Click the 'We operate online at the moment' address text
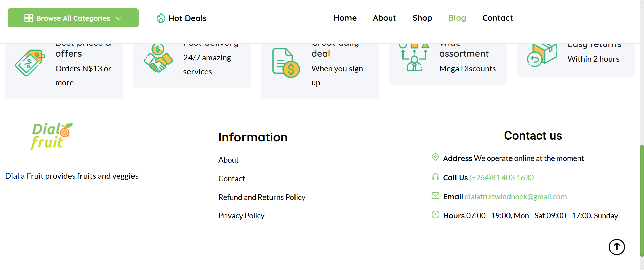This screenshot has width=644, height=270. point(529,158)
